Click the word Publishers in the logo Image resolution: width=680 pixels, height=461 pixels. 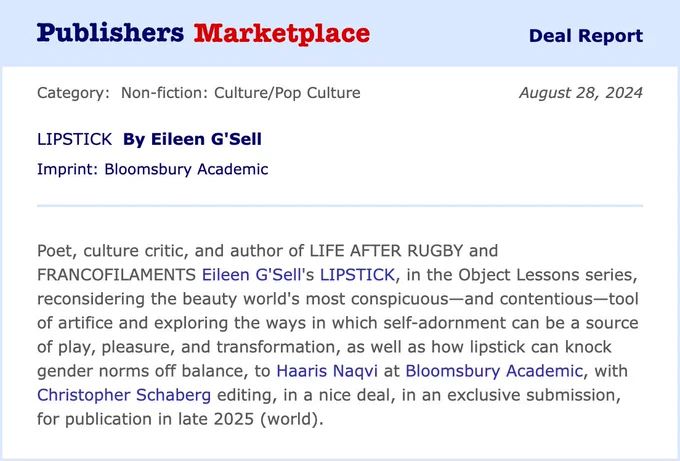[x=111, y=33]
